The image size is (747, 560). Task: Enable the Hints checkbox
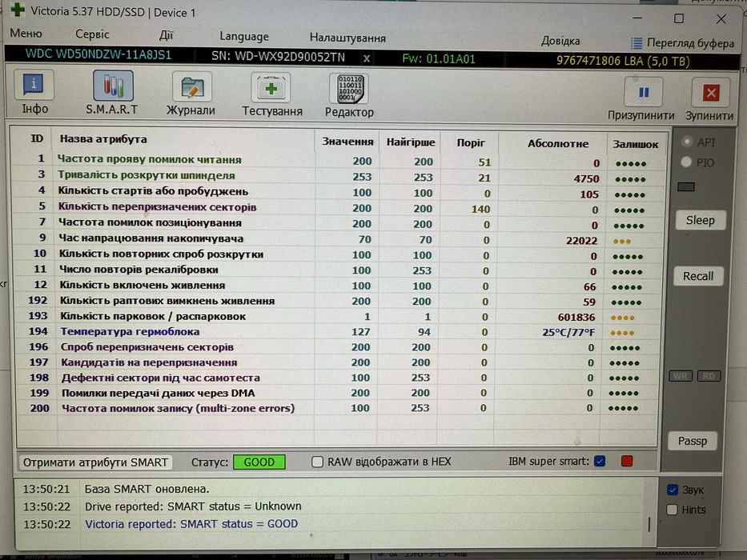pos(672,510)
